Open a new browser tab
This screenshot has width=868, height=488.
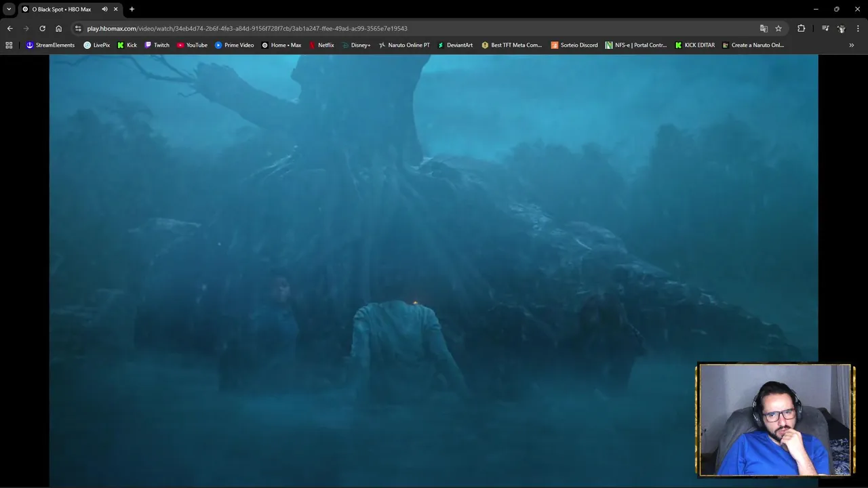point(132,9)
